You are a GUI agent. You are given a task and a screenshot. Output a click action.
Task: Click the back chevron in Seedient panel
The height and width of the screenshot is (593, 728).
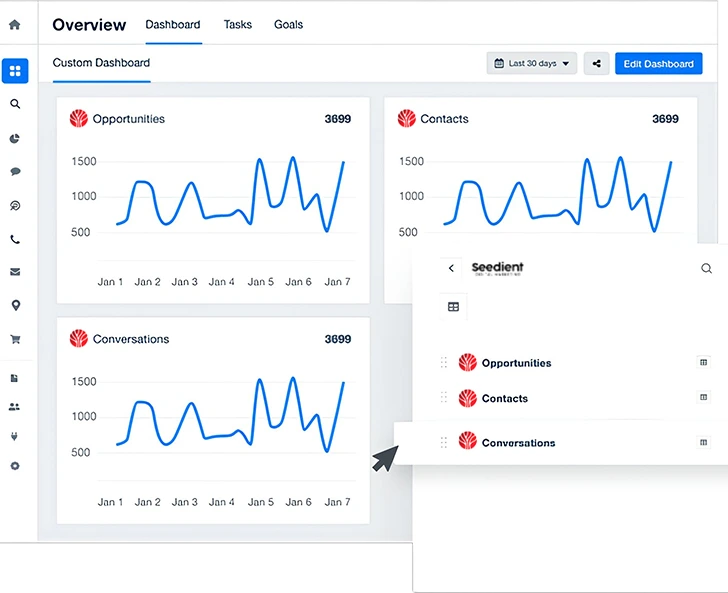click(451, 268)
